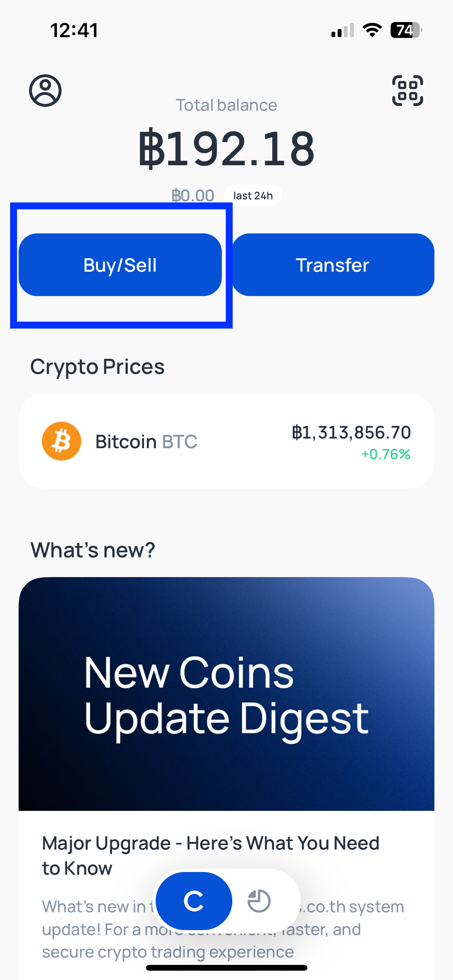Viewport: 453px width, 980px height.
Task: Select the home C tab icon
Action: point(194,901)
